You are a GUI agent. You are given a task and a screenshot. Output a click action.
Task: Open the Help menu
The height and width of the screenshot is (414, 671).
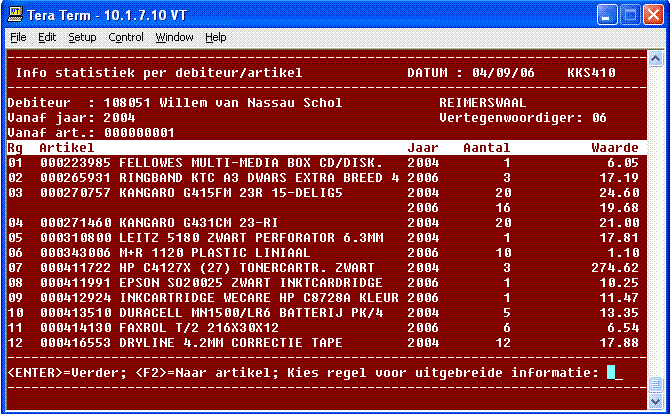point(216,37)
